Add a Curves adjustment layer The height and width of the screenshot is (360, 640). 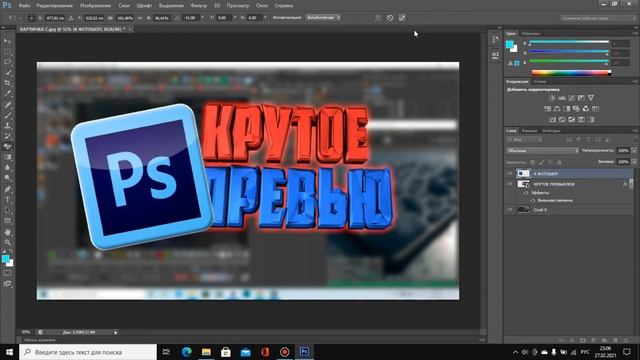[571, 98]
